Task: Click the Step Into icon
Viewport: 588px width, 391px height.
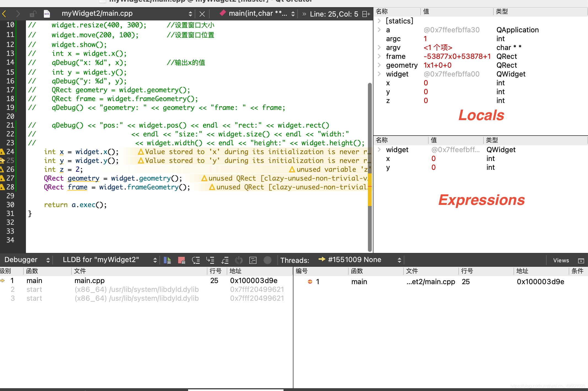Action: [x=210, y=260]
